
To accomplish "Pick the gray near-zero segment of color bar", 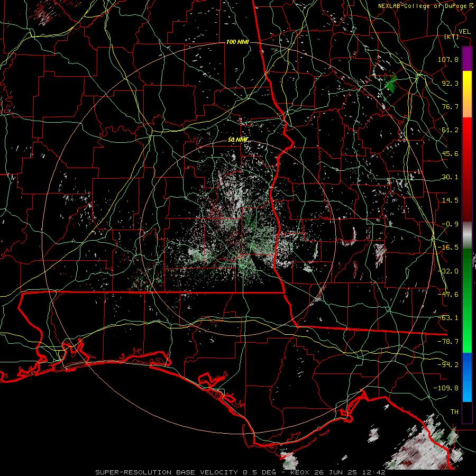I will point(467,235).
